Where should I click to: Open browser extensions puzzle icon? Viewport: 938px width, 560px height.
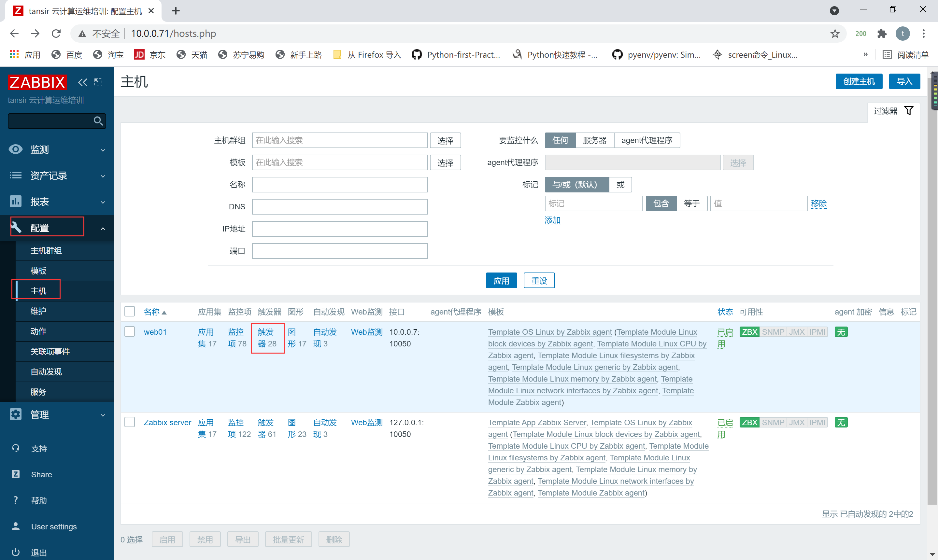tap(882, 34)
